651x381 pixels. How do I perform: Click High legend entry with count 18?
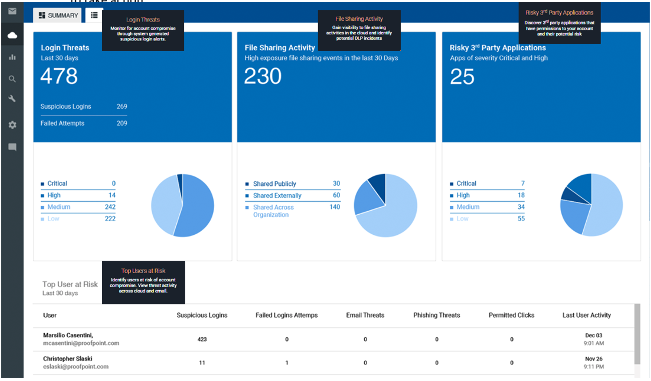click(487, 195)
